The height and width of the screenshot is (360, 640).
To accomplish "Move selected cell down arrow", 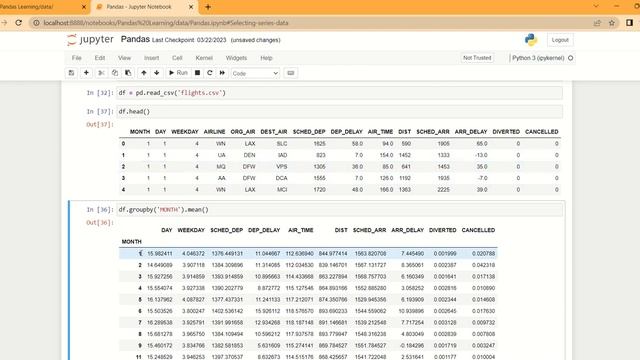I will click(x=157, y=73).
